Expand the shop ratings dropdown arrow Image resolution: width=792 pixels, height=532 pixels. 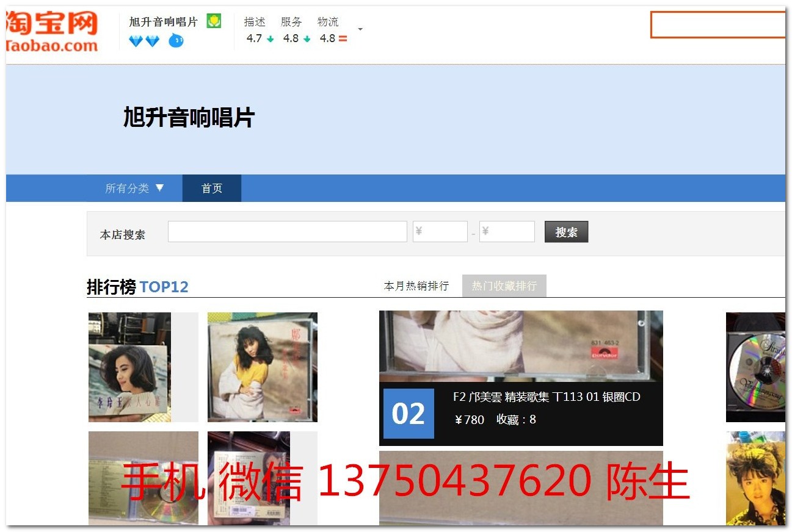click(x=360, y=29)
